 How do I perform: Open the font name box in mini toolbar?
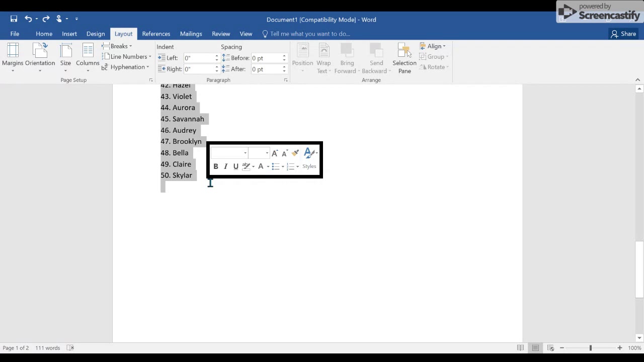229,153
